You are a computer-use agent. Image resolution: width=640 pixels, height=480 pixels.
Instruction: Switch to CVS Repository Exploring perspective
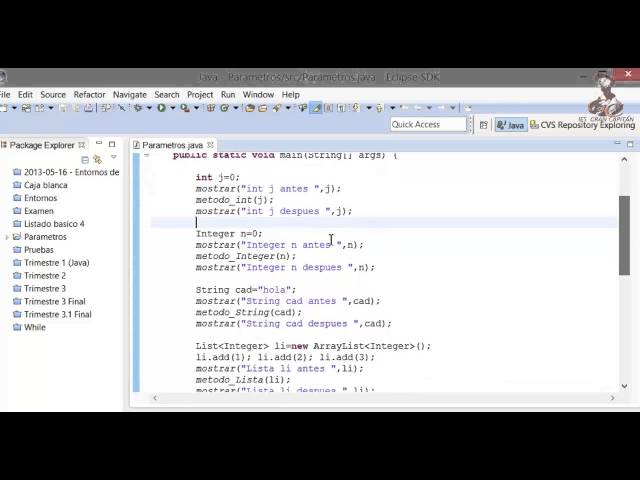(582, 125)
